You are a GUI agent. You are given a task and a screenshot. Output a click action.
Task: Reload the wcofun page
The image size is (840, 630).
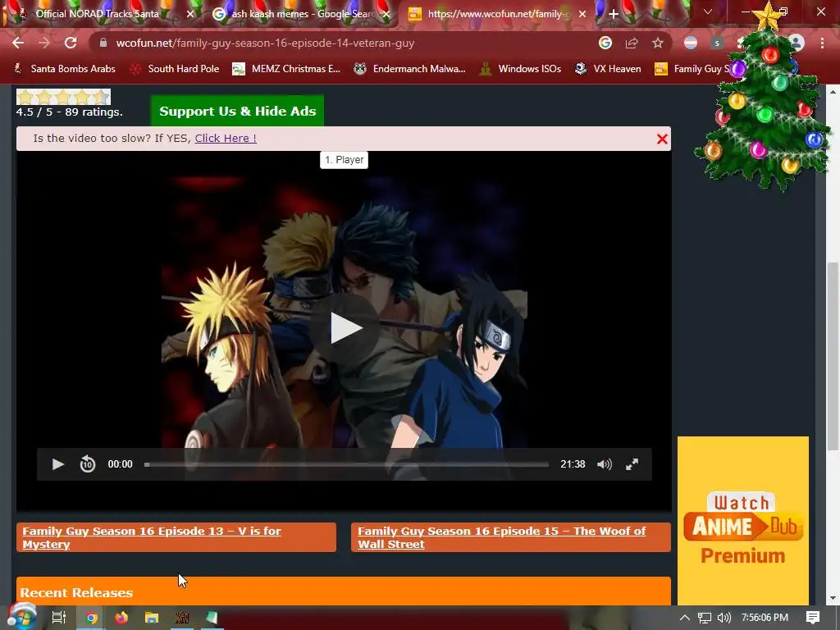[x=71, y=43]
